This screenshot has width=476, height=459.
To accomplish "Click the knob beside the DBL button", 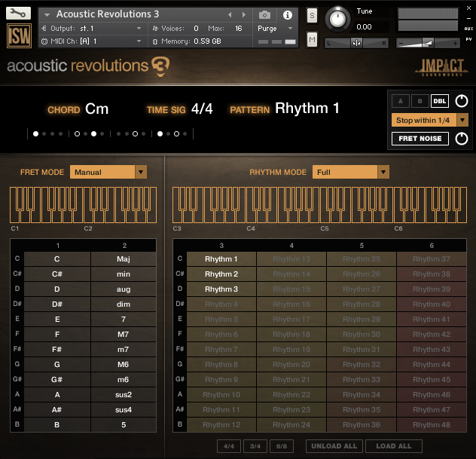I will click(x=461, y=101).
